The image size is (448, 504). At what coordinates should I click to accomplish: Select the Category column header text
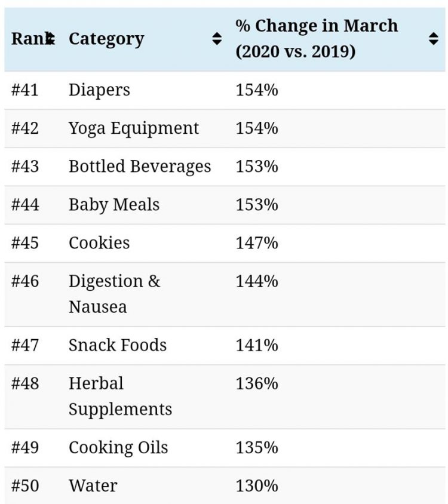pyautogui.click(x=106, y=39)
